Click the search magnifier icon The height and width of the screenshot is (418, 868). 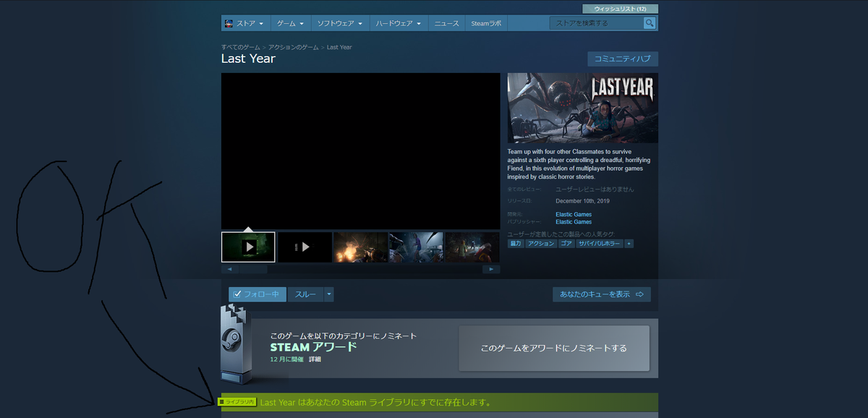coord(650,23)
